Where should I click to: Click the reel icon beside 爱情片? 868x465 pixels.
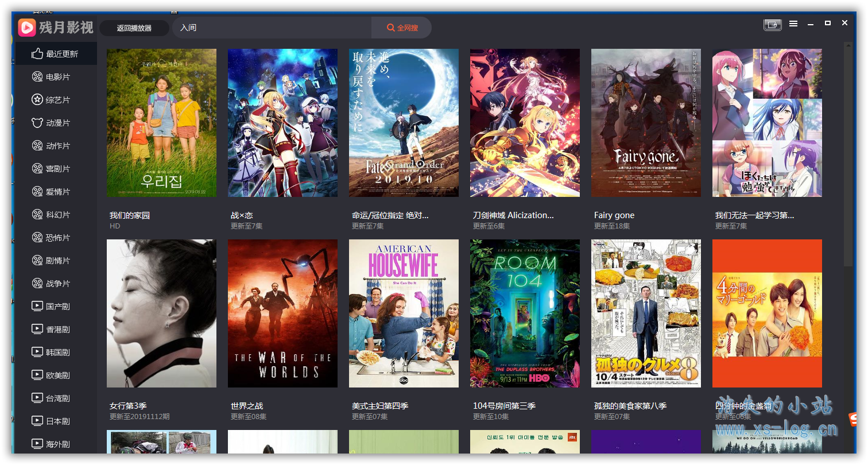point(37,191)
